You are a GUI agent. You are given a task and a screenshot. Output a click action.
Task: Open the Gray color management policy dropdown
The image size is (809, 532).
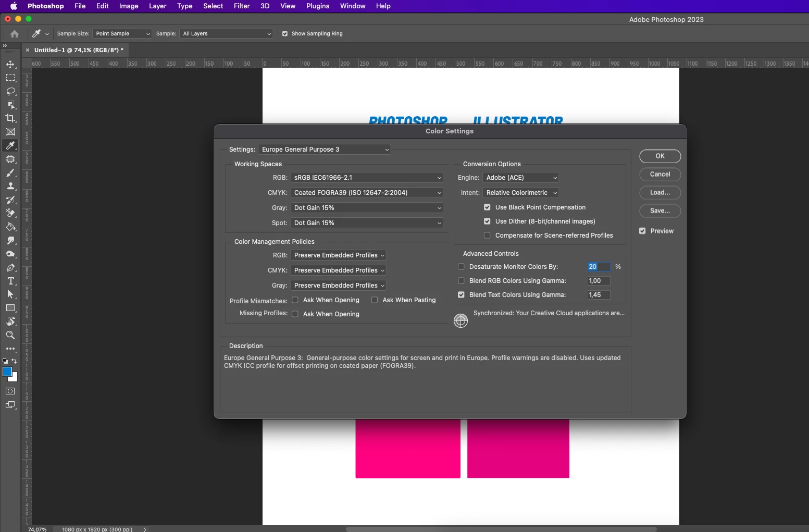tap(339, 286)
